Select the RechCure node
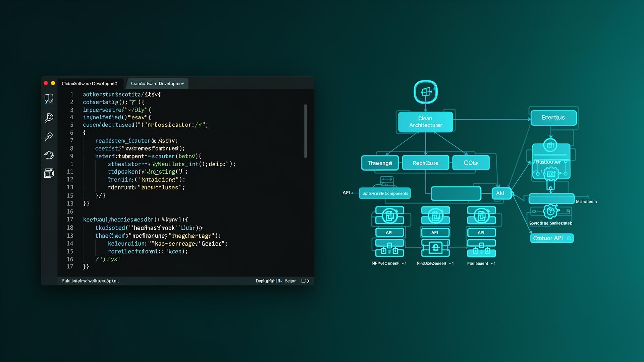The image size is (644, 362). coord(425,163)
